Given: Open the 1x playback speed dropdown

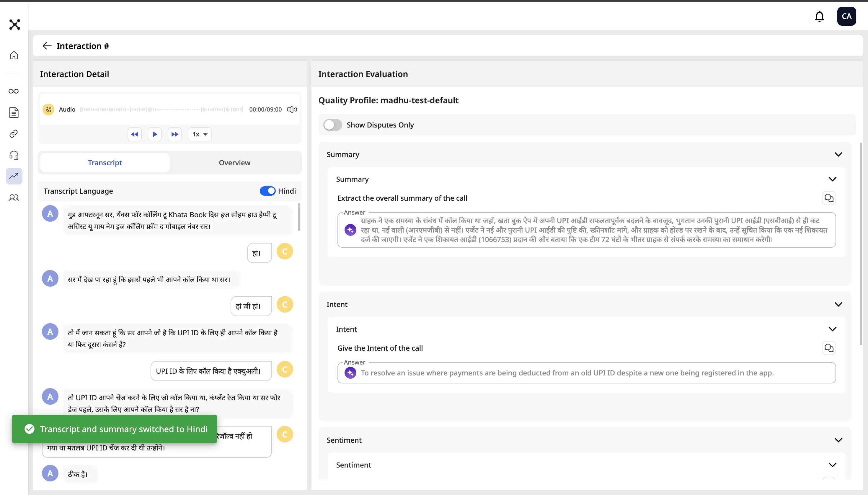Looking at the screenshot, I should [200, 134].
